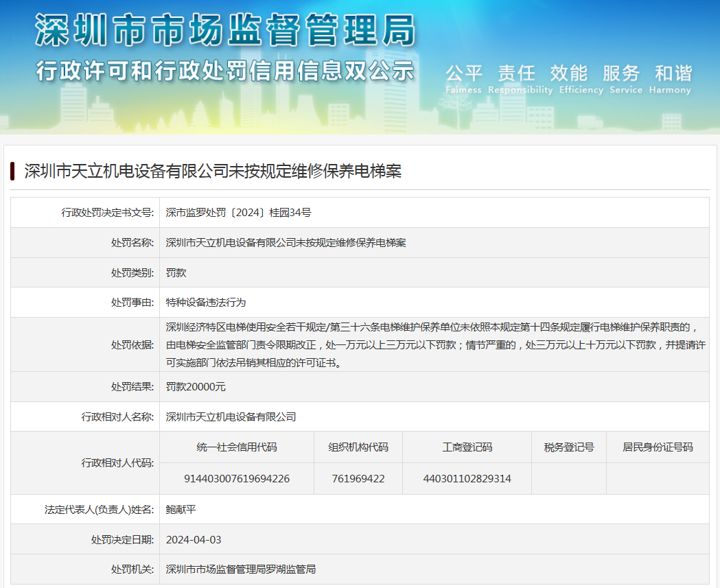The image size is (720, 588).
Task: Click the 处罚决定日期 label
Action: pyautogui.click(x=123, y=540)
